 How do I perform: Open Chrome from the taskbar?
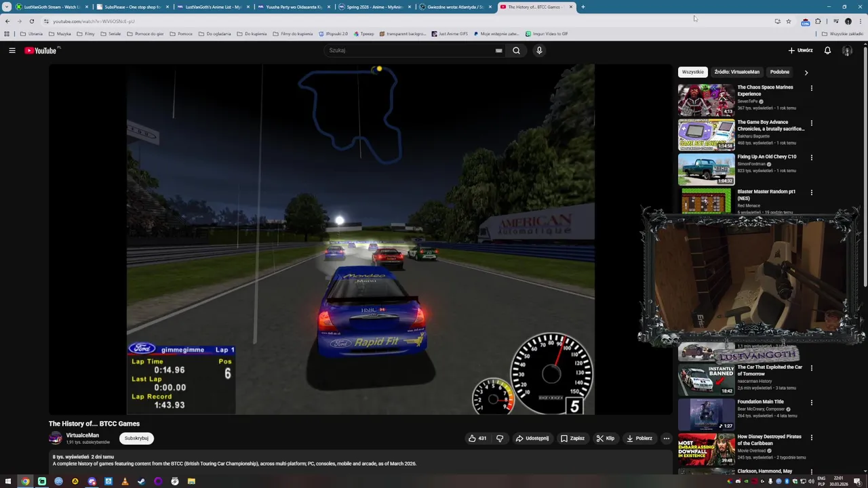click(x=25, y=481)
